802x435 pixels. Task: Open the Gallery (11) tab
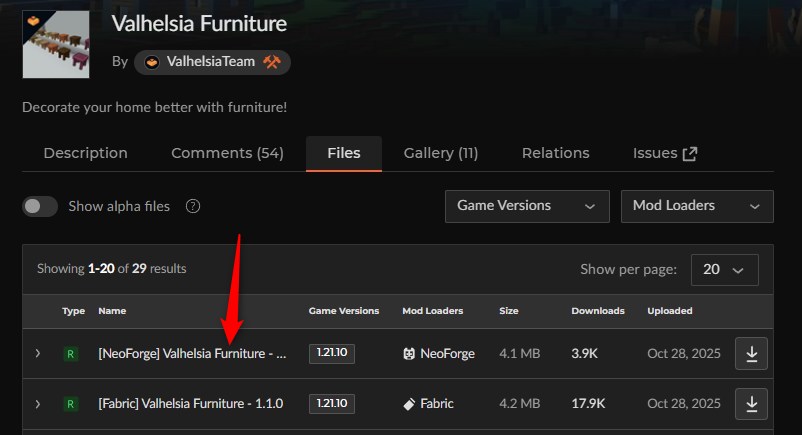coord(440,153)
